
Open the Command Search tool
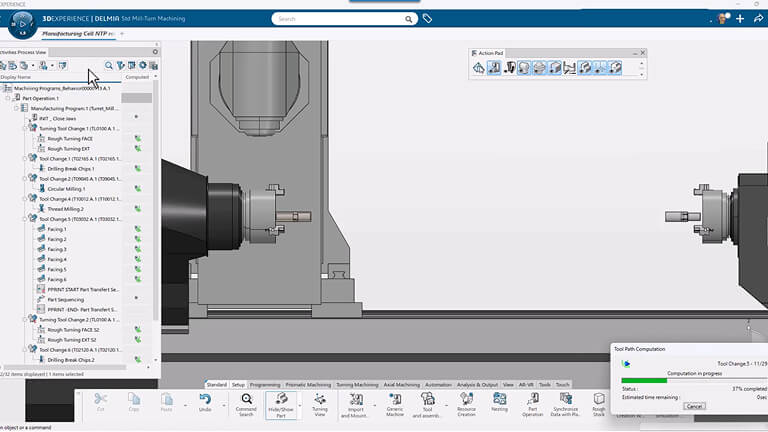click(x=246, y=405)
